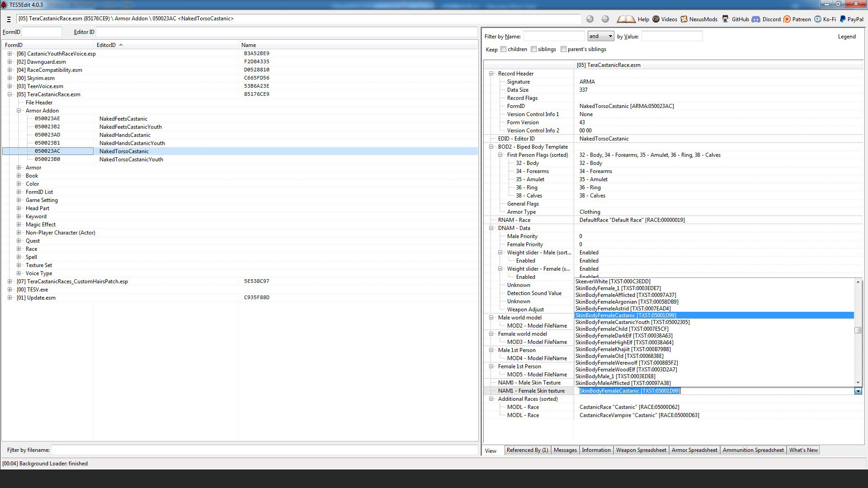Open the NexusMods icon
The image size is (868, 488).
(x=684, y=19)
